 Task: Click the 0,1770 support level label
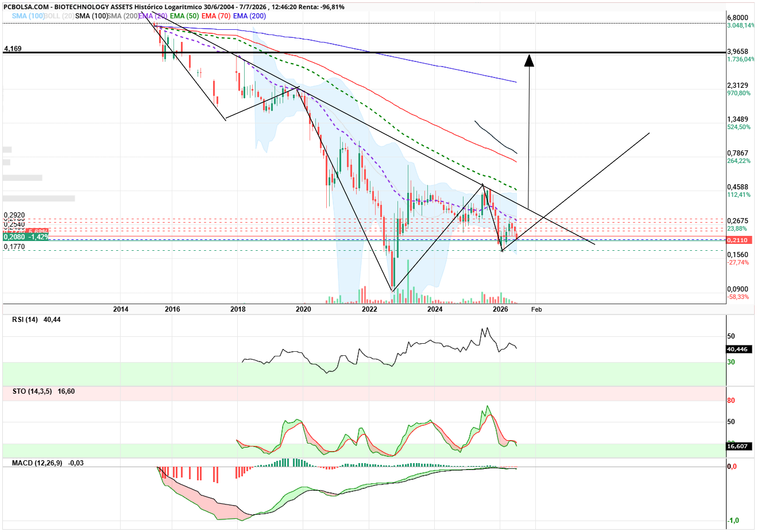14,247
